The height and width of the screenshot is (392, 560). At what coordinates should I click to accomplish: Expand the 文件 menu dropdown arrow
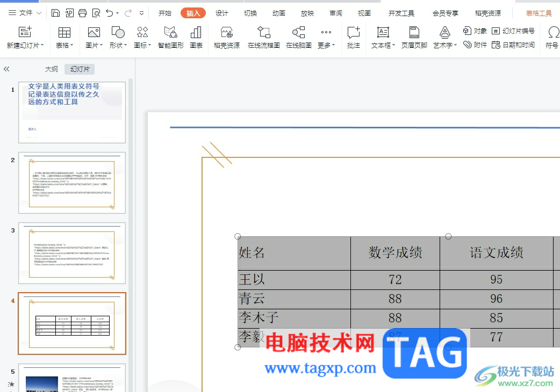click(x=39, y=13)
